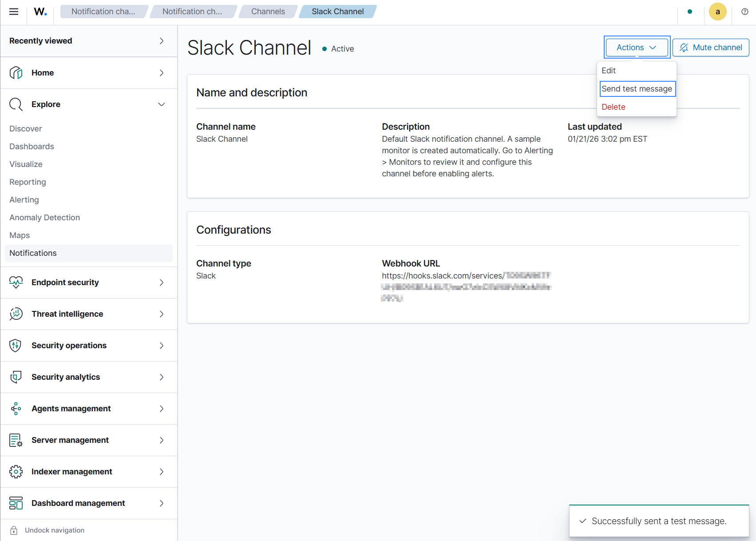
Task: Expand the Home section chevron
Action: coord(162,73)
